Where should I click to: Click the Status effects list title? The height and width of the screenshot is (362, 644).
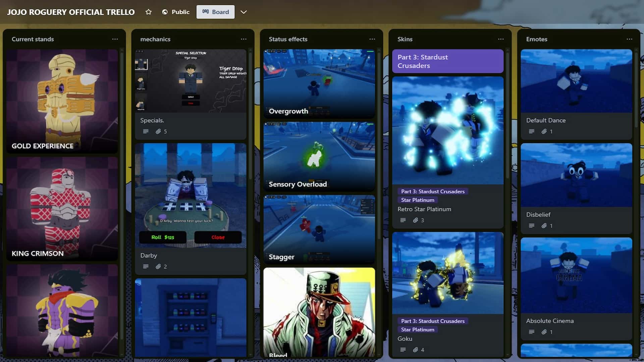288,39
